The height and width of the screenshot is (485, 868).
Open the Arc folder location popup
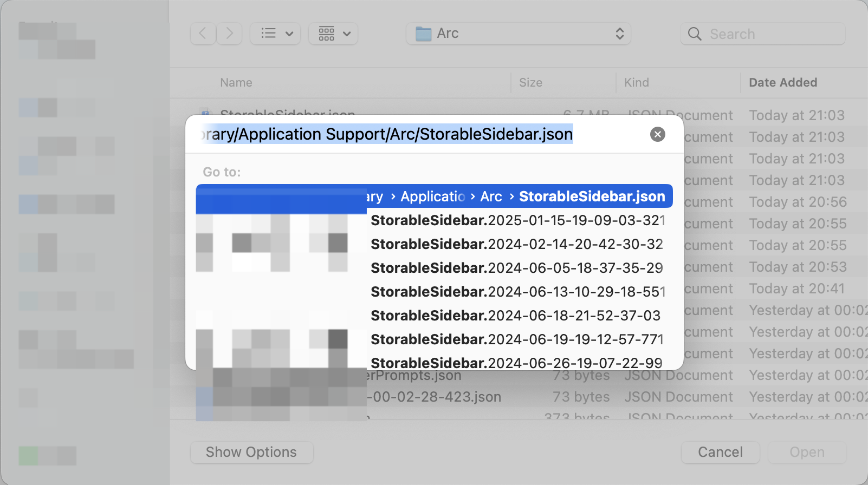pos(519,34)
